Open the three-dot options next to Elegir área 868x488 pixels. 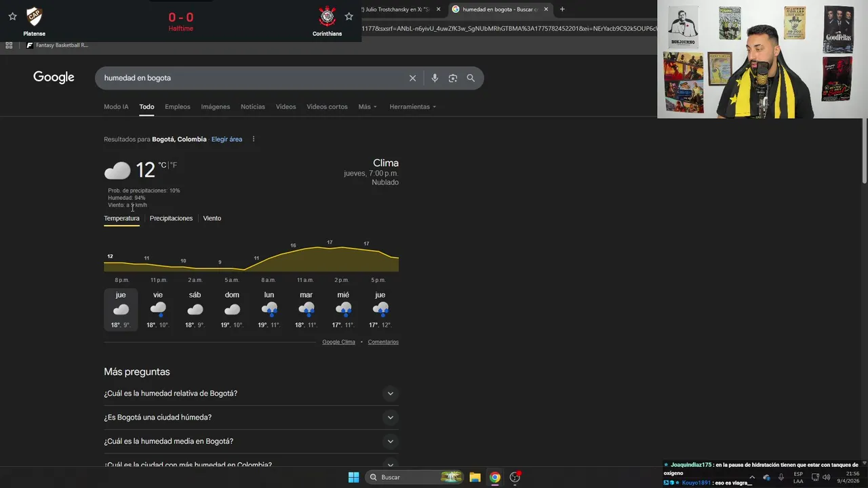(254, 139)
